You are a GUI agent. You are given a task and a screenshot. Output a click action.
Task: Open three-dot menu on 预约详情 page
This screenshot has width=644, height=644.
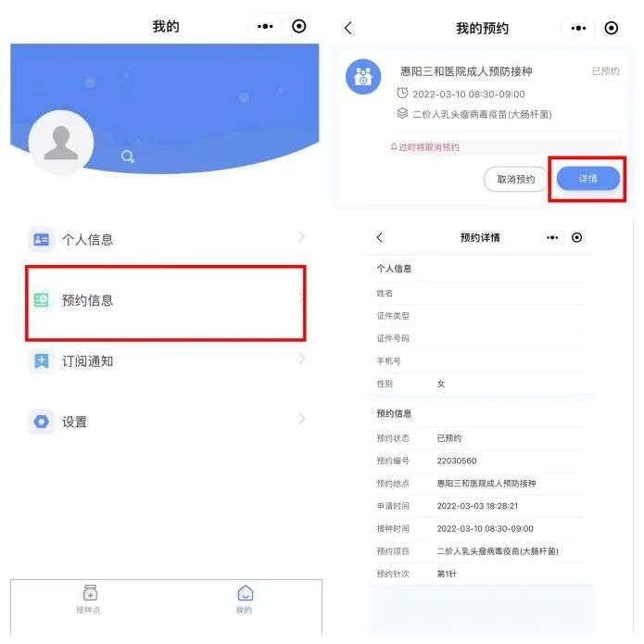552,238
